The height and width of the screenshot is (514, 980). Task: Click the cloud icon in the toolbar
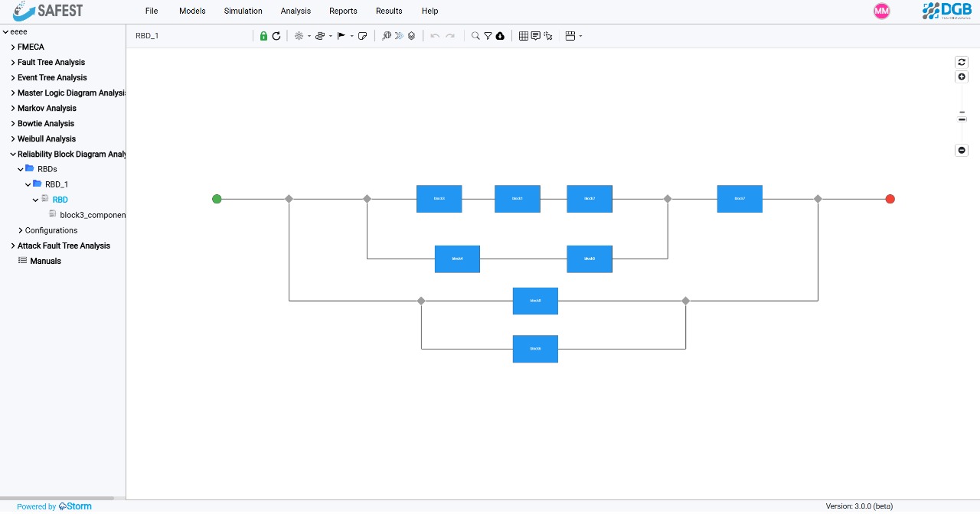coord(500,35)
